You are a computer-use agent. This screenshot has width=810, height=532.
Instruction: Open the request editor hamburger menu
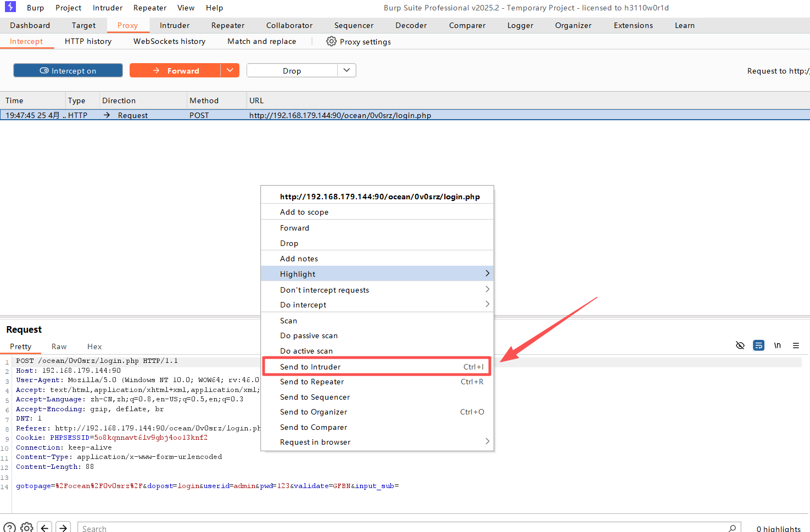796,345
